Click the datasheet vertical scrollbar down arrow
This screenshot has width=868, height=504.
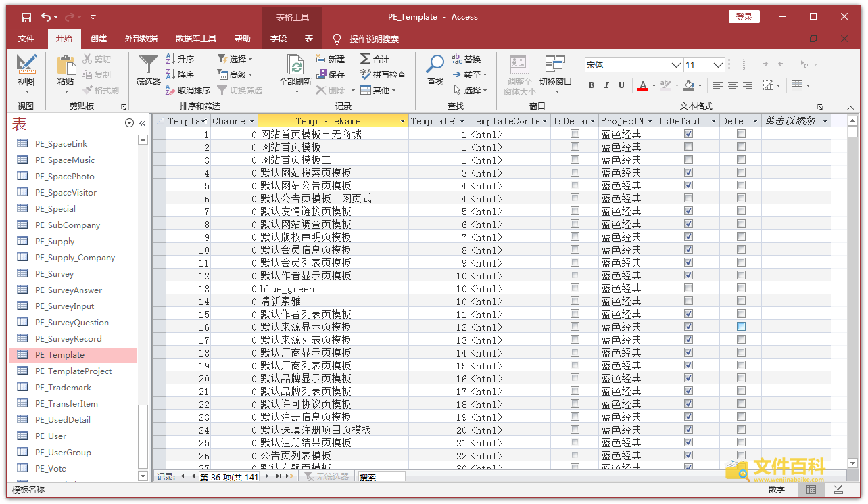click(x=853, y=463)
